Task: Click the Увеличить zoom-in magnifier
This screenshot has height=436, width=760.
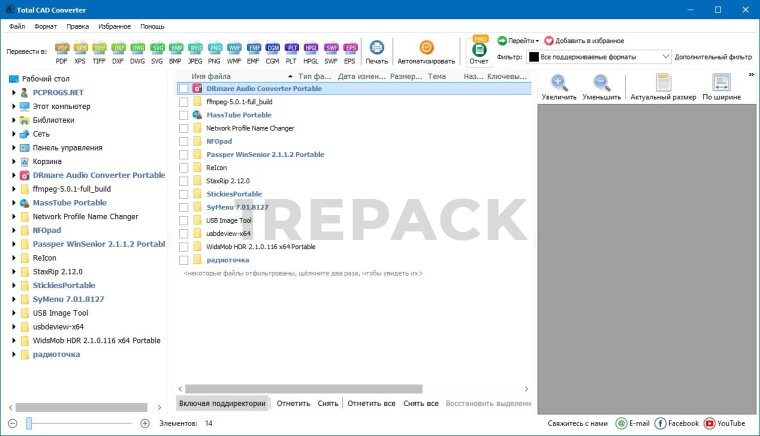Action: point(559,85)
